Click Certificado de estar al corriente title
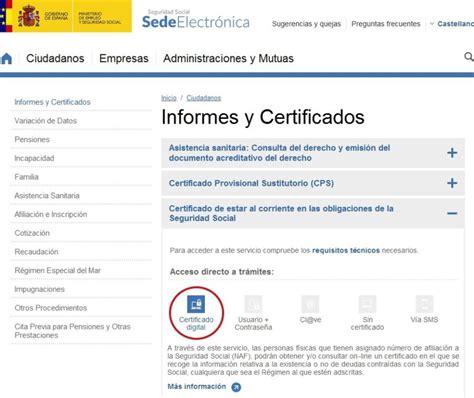 [281, 213]
